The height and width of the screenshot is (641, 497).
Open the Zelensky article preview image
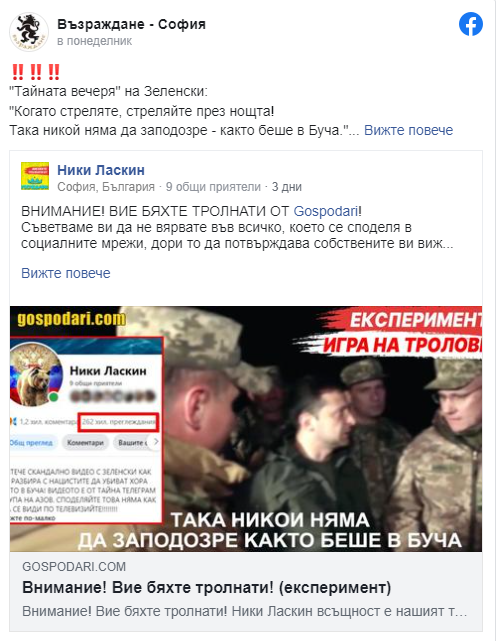(246, 429)
